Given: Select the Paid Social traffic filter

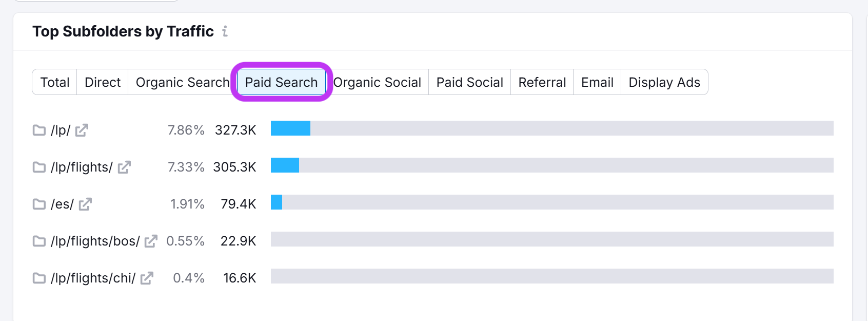Looking at the screenshot, I should pyautogui.click(x=469, y=82).
